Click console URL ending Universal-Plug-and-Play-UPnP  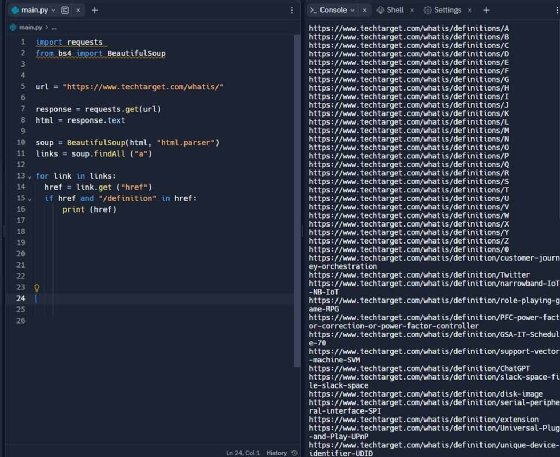[x=434, y=432]
